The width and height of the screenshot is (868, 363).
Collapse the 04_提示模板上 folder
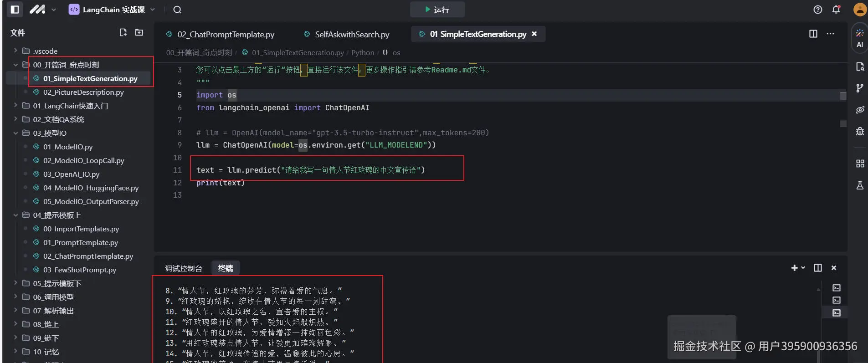point(15,215)
